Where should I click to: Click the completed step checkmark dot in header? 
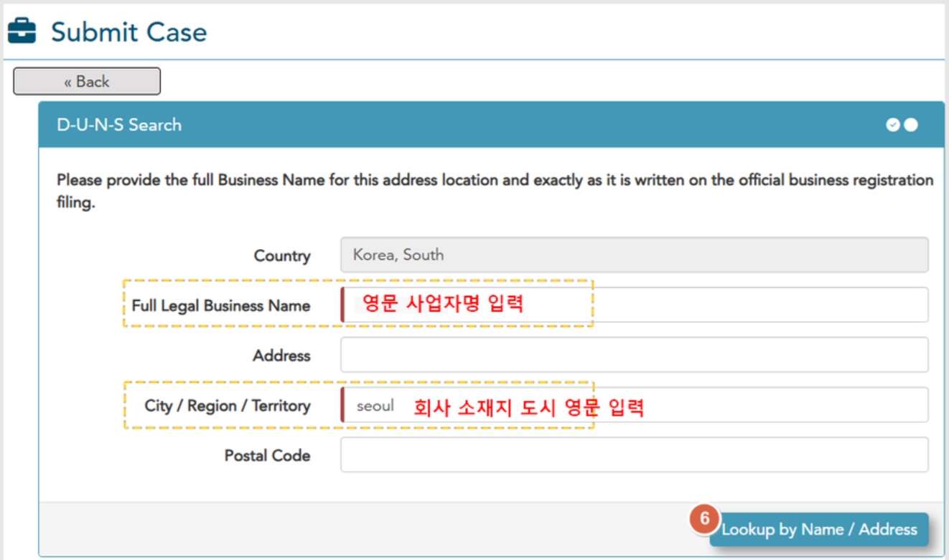pos(892,125)
